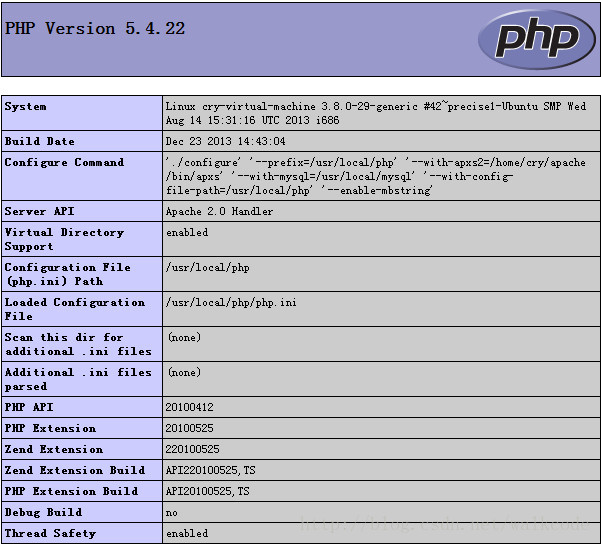Viewport: 601px width, 544px height.
Task: Select the 'PHP API' label
Action: (29, 407)
